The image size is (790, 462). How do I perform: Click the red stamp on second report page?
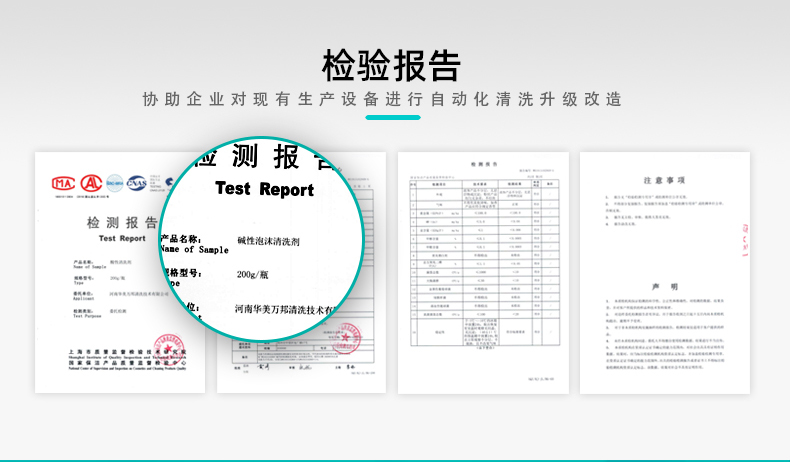click(x=346, y=337)
